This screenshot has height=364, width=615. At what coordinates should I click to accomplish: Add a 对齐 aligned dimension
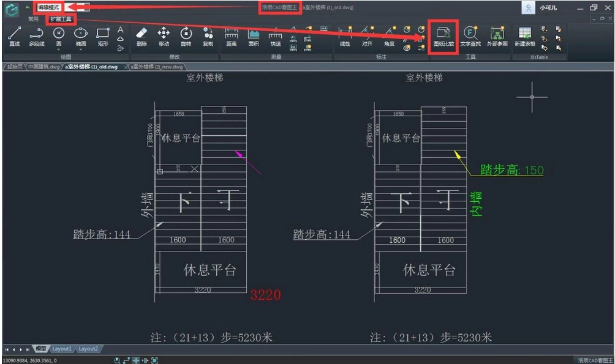coord(367,37)
